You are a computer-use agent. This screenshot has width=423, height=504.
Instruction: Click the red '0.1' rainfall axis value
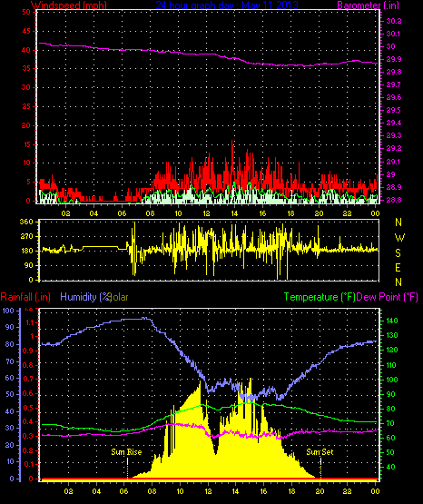pos(28,464)
